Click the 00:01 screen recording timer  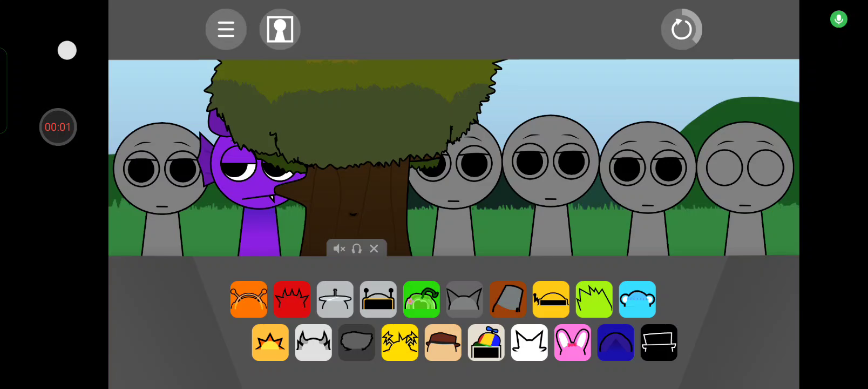tap(58, 127)
